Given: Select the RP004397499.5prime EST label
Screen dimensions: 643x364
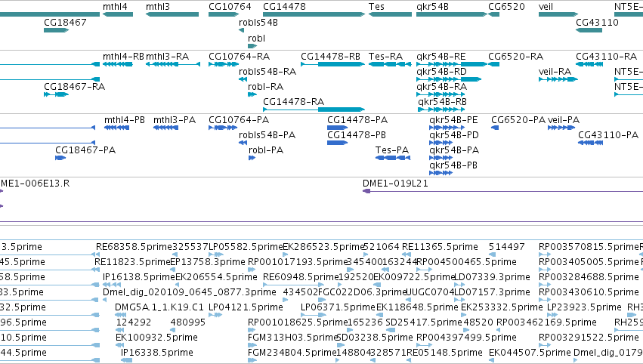Looking at the screenshot, I should [x=466, y=338].
